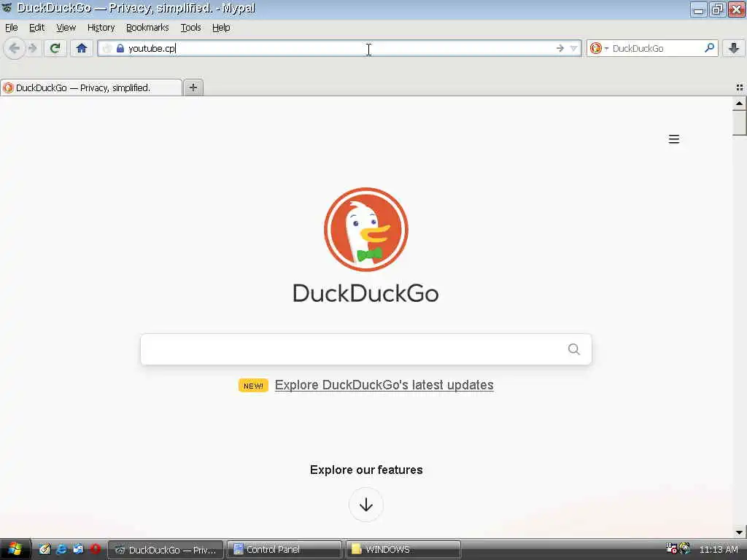The image size is (747, 560).
Task: Open a new tab with plus button
Action: tap(193, 87)
